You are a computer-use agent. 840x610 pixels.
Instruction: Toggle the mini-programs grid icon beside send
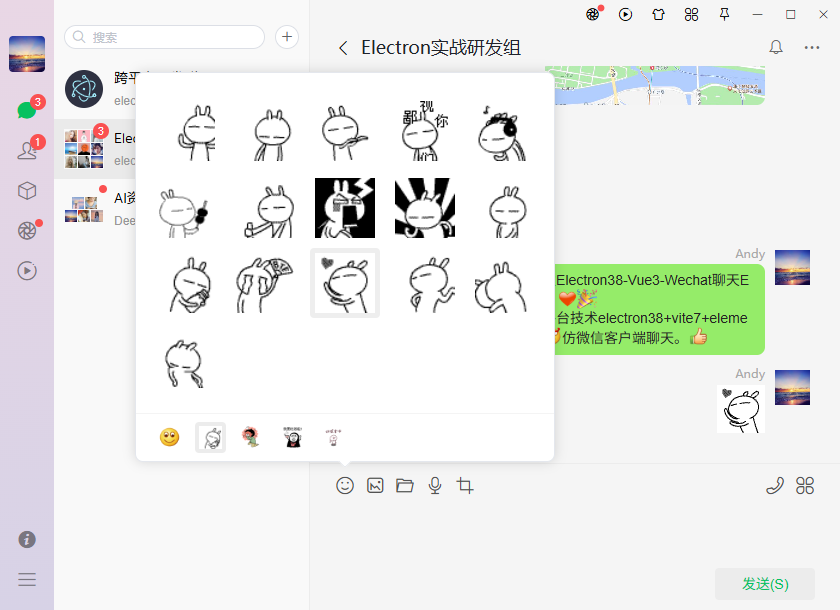(805, 484)
